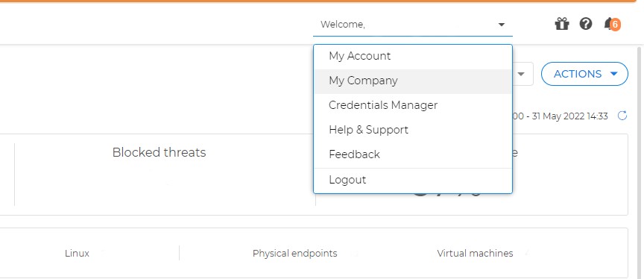Select the Linux endpoints label

77,253
